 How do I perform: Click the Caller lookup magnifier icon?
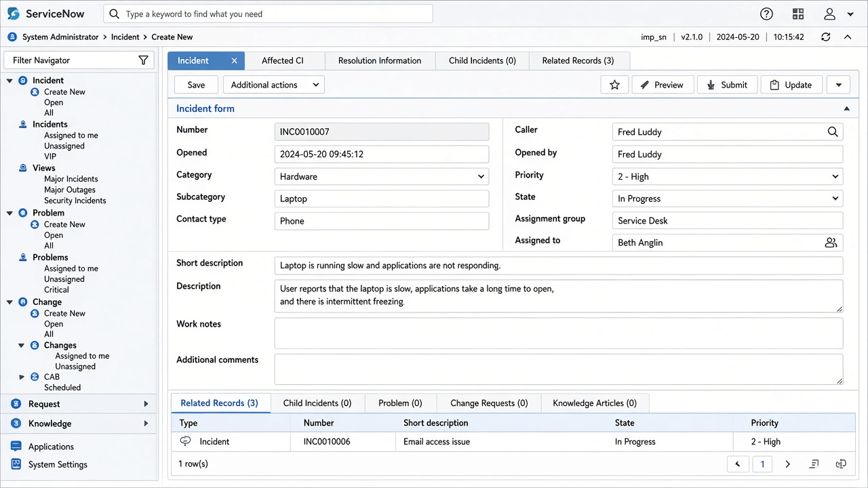coord(833,132)
